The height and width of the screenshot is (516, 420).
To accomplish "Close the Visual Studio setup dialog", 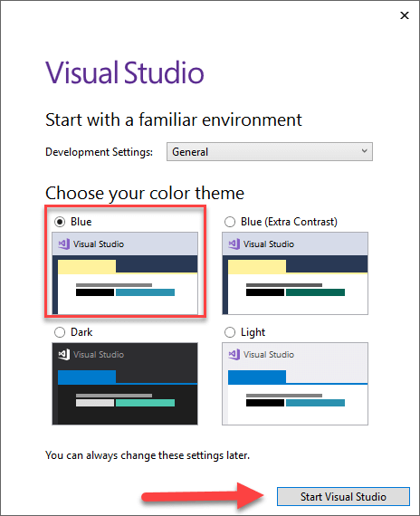I will tap(405, 15).
